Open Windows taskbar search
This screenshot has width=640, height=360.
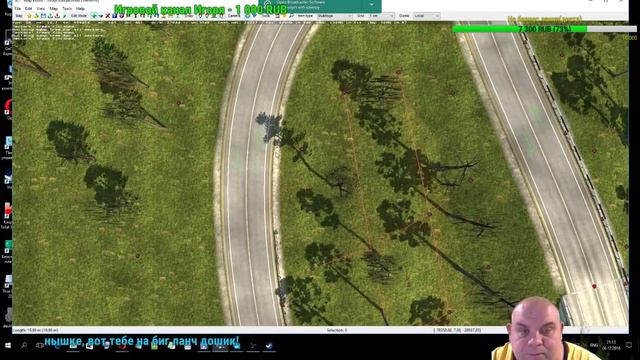(24, 345)
